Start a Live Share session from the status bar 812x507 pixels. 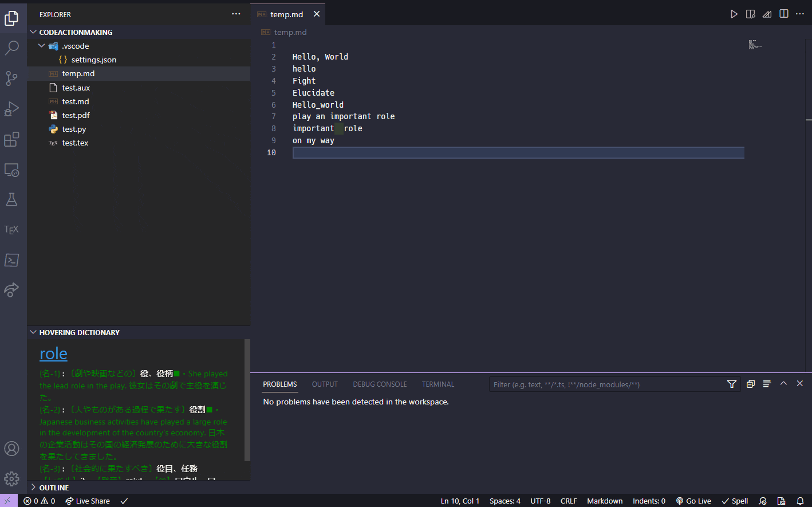click(87, 501)
